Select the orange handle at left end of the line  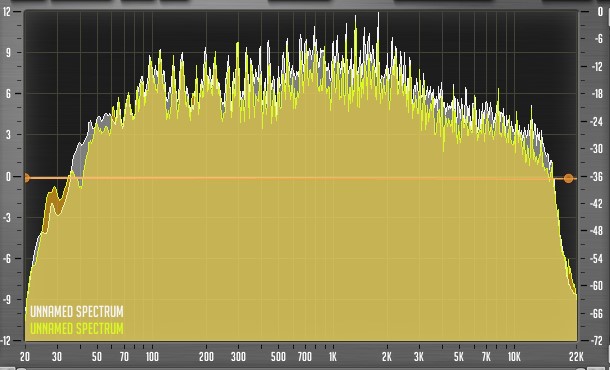pyautogui.click(x=26, y=178)
